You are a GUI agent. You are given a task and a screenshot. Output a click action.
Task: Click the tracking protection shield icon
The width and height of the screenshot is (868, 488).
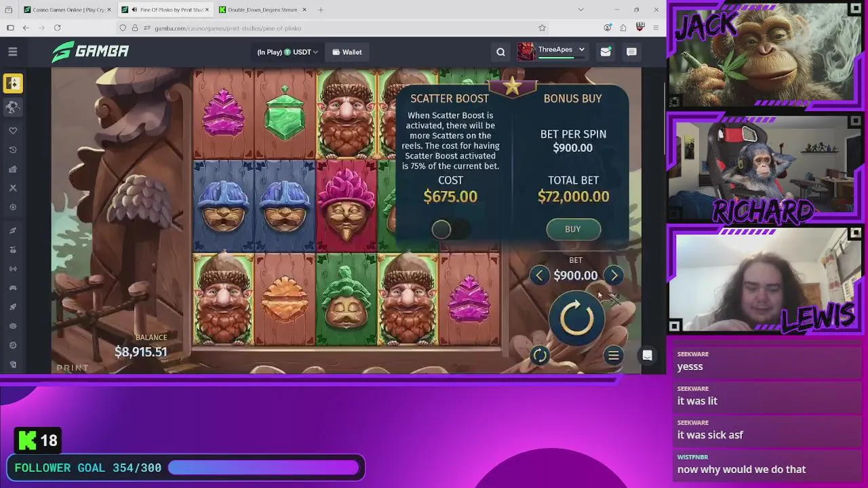tap(123, 28)
